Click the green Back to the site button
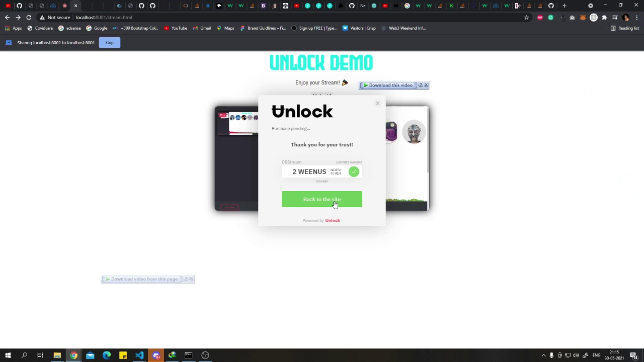 (321, 199)
